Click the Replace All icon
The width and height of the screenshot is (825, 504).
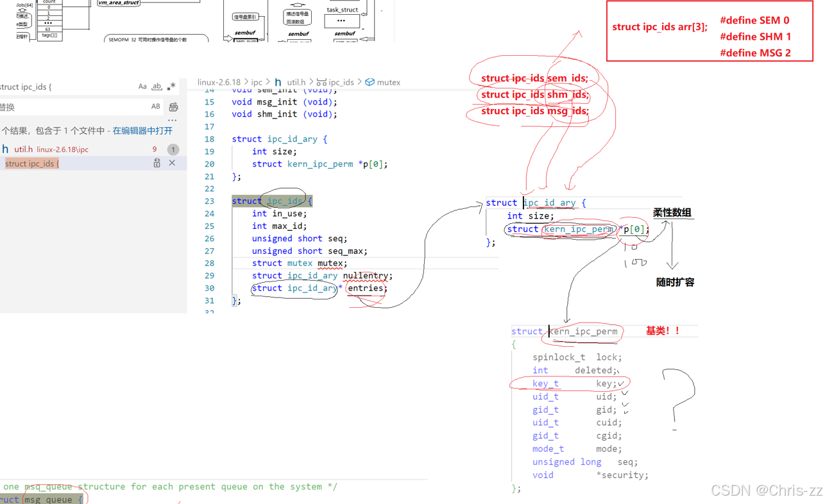(x=173, y=106)
